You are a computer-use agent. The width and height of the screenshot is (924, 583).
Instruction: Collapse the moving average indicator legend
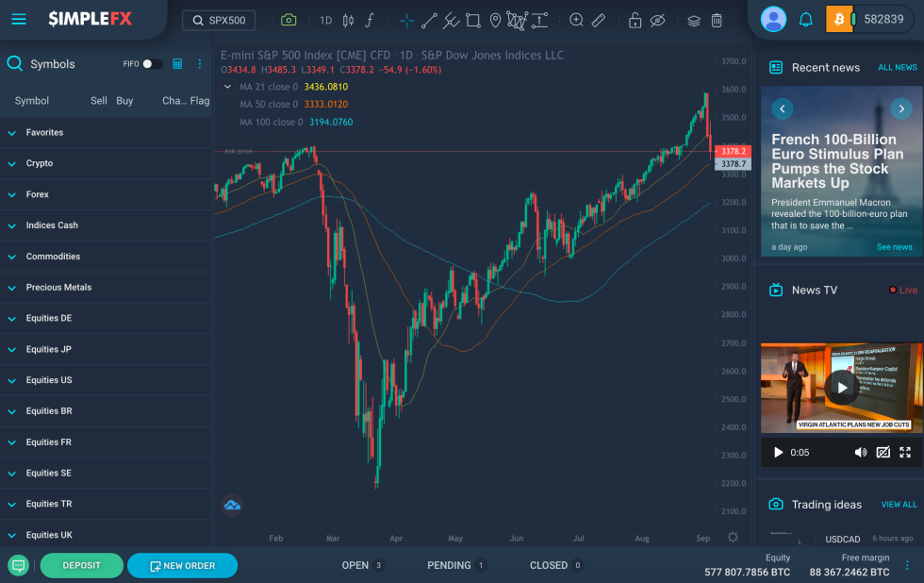227,87
